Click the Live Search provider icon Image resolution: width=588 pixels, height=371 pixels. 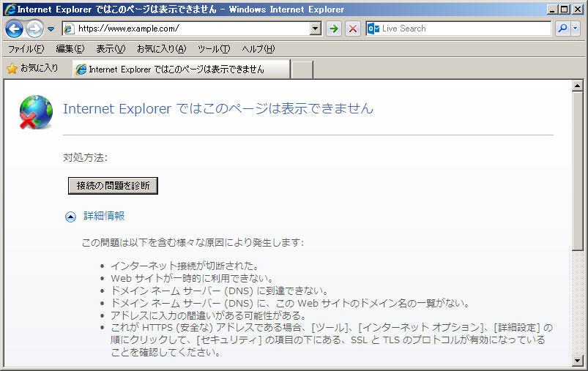point(373,29)
